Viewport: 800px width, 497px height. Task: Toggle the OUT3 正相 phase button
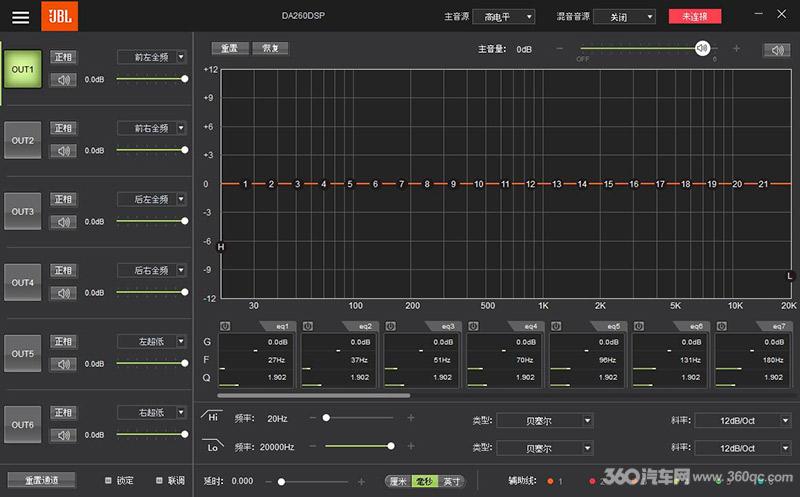point(63,199)
